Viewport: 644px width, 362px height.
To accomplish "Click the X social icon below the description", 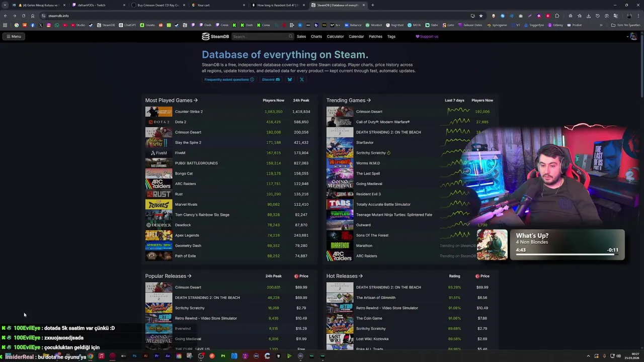I will click(x=302, y=79).
